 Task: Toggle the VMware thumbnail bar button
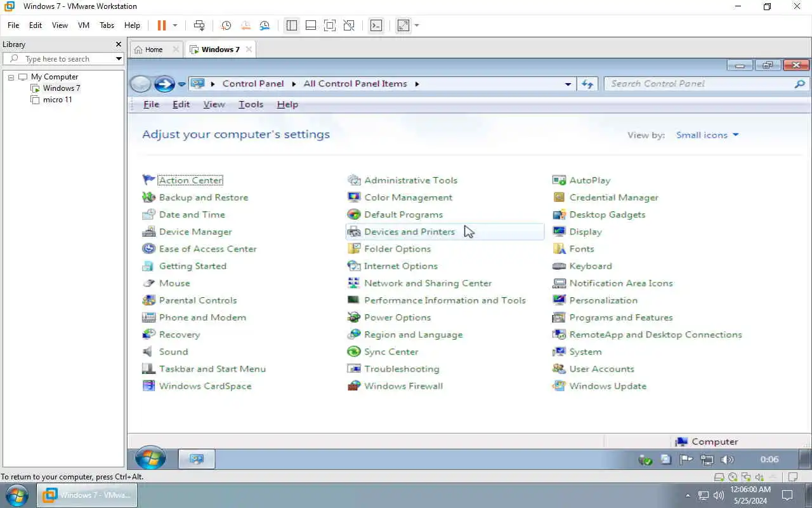(311, 25)
